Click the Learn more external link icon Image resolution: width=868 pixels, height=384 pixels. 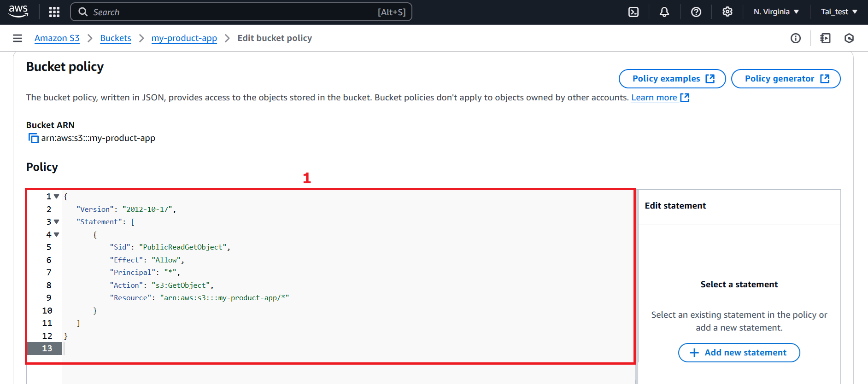[x=685, y=98]
